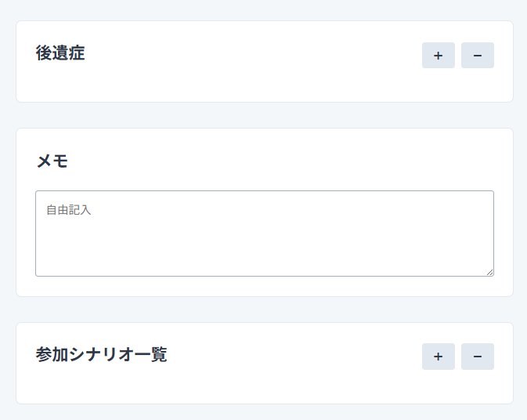Click the 参加シナリオ一覧 heading
This screenshot has height=420, width=527.
(101, 354)
